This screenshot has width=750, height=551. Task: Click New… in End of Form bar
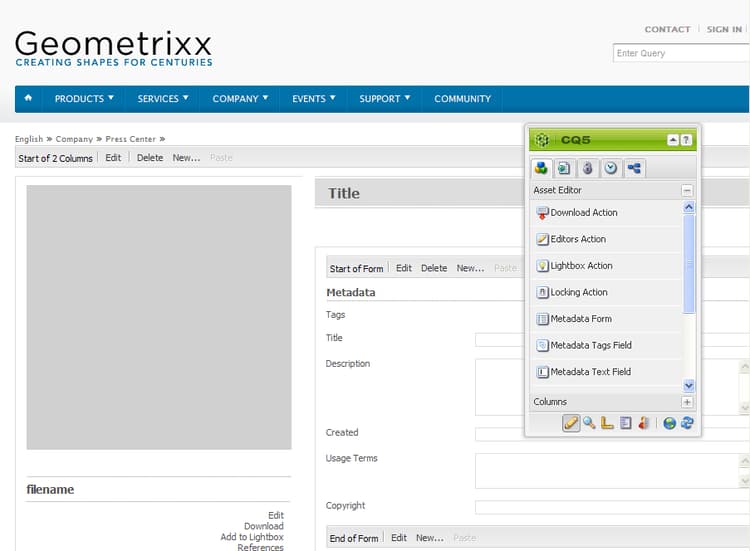coord(430,538)
